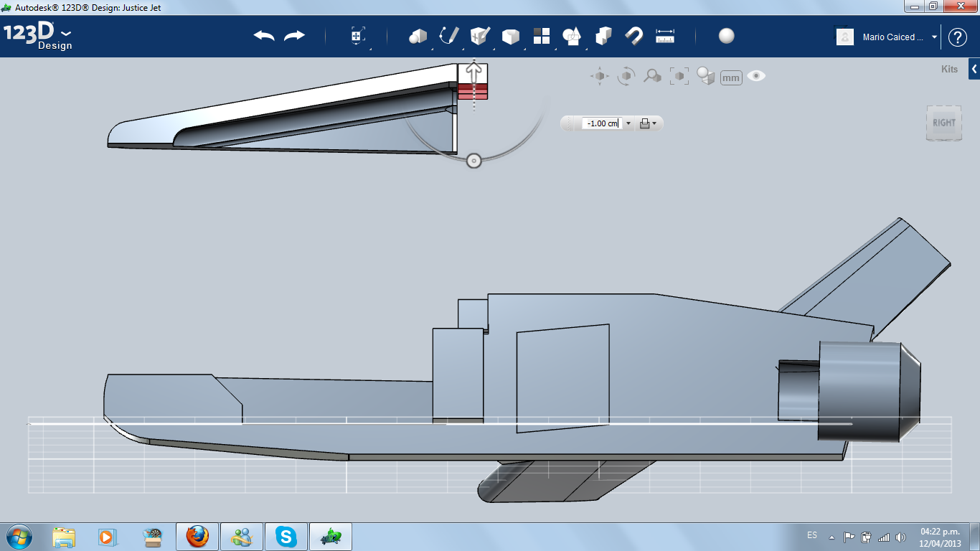The height and width of the screenshot is (551, 980).
Task: Launch Windows Media Player from taskbar
Action: point(108,537)
